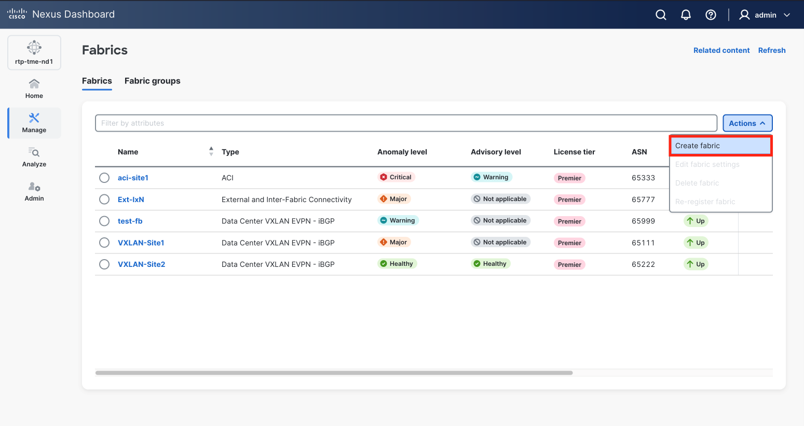Open the rtp-tme-nd1 cluster icon
Viewport: 804px width, 426px height.
(x=34, y=52)
